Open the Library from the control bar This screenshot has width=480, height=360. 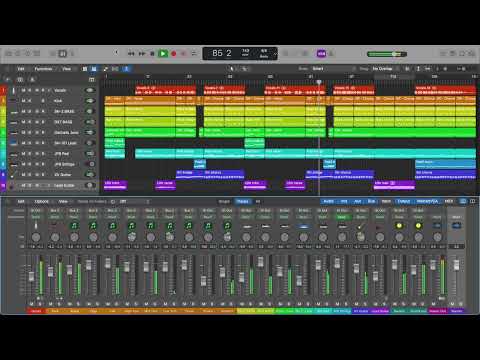click(9, 53)
